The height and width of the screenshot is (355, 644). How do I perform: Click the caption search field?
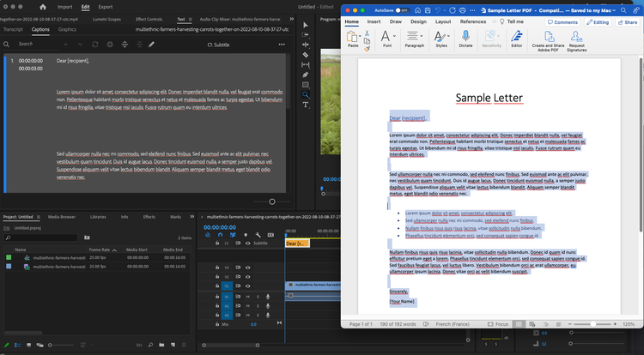[34, 44]
